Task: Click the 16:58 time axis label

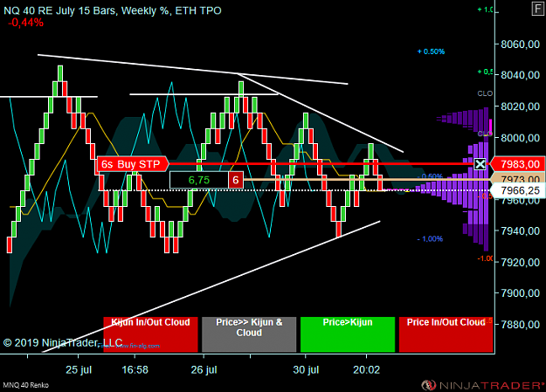Action: pyautogui.click(x=135, y=369)
